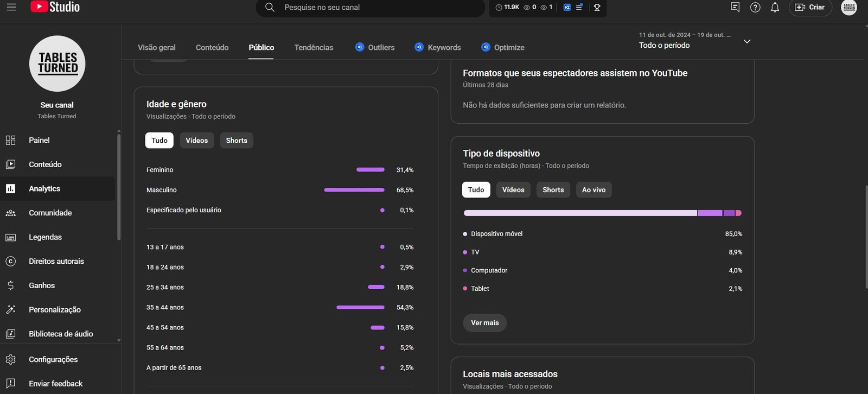Click the 11.9K clock stat

pos(507,7)
